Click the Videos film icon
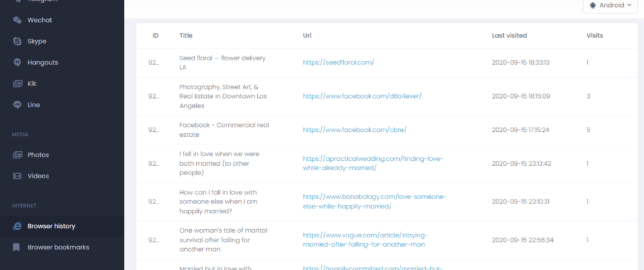The height and width of the screenshot is (270, 644). tap(17, 176)
